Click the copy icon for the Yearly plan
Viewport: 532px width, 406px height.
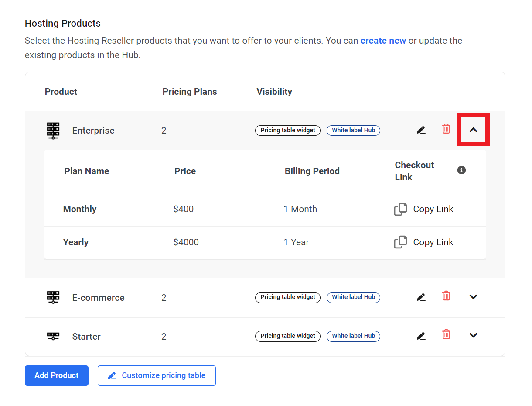[400, 242]
